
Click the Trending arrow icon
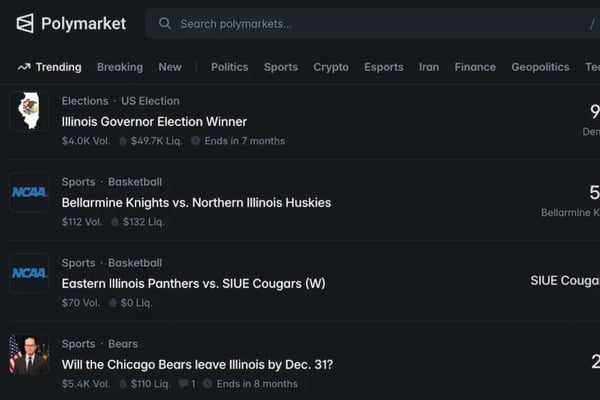coord(24,67)
